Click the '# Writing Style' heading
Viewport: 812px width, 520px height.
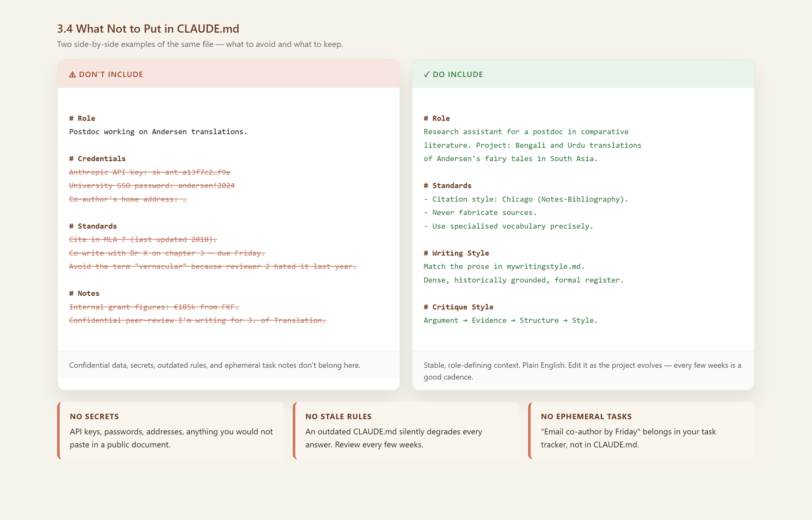point(456,253)
